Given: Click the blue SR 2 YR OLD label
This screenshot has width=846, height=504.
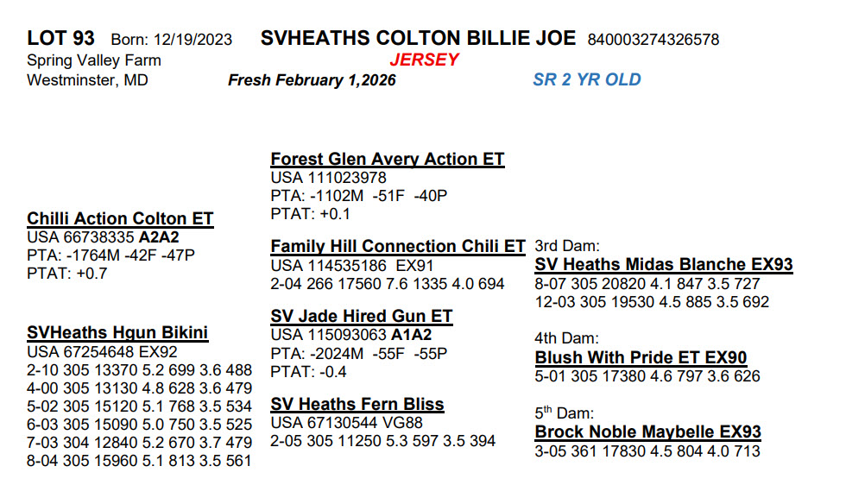Looking at the screenshot, I should 587,80.
